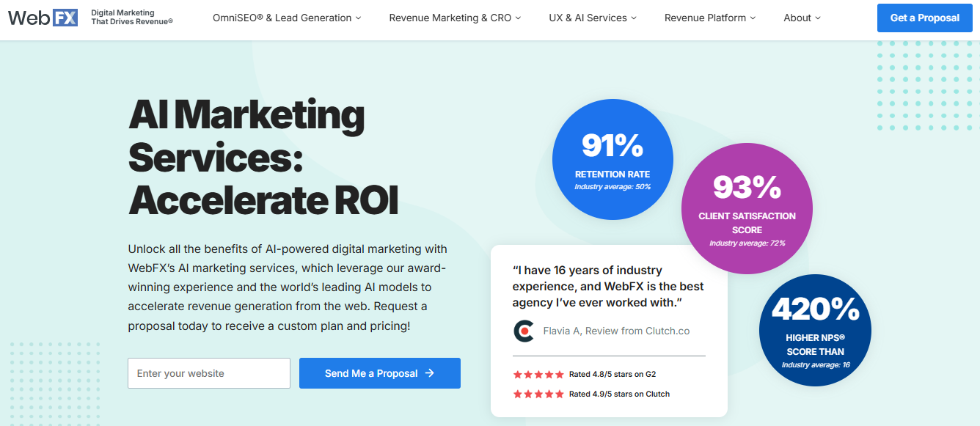Expand the UX & AI Services menu
Screen dimensions: 980x426
pyautogui.click(x=593, y=18)
